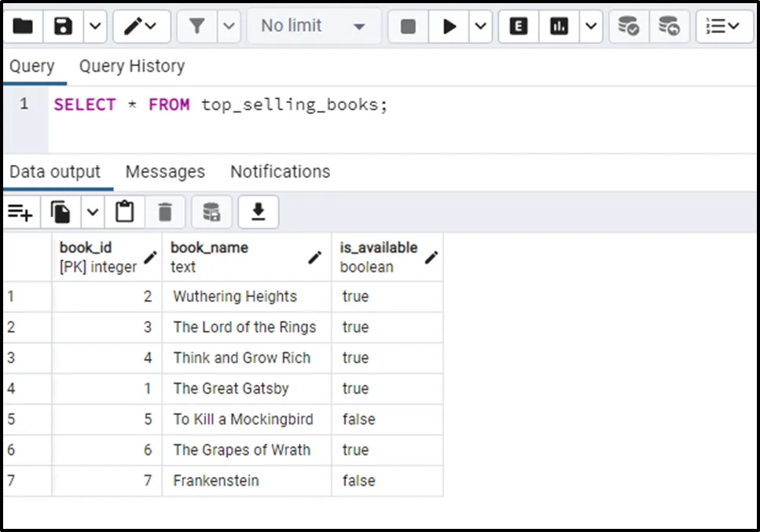Switch to the Query History tab
The height and width of the screenshot is (532, 760).
point(131,66)
